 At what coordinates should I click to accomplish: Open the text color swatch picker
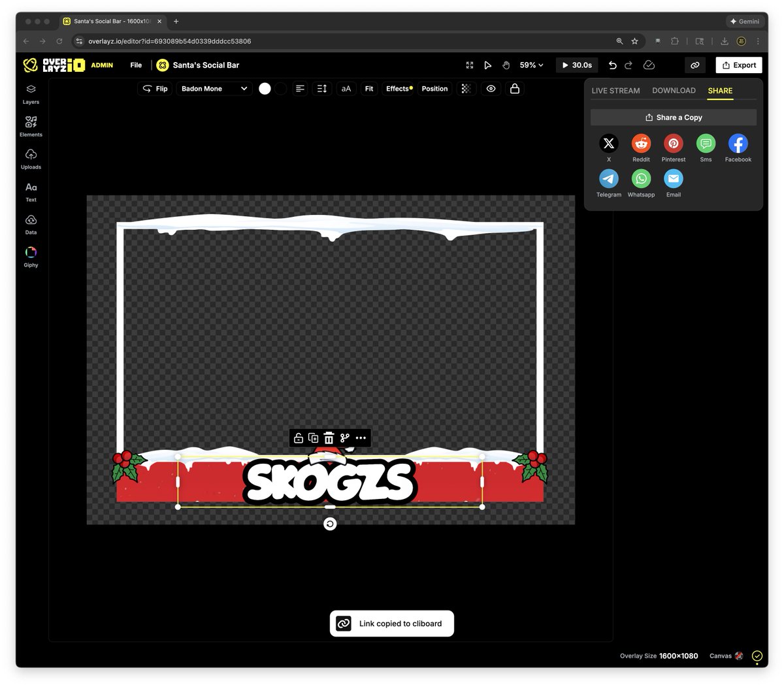tap(265, 88)
